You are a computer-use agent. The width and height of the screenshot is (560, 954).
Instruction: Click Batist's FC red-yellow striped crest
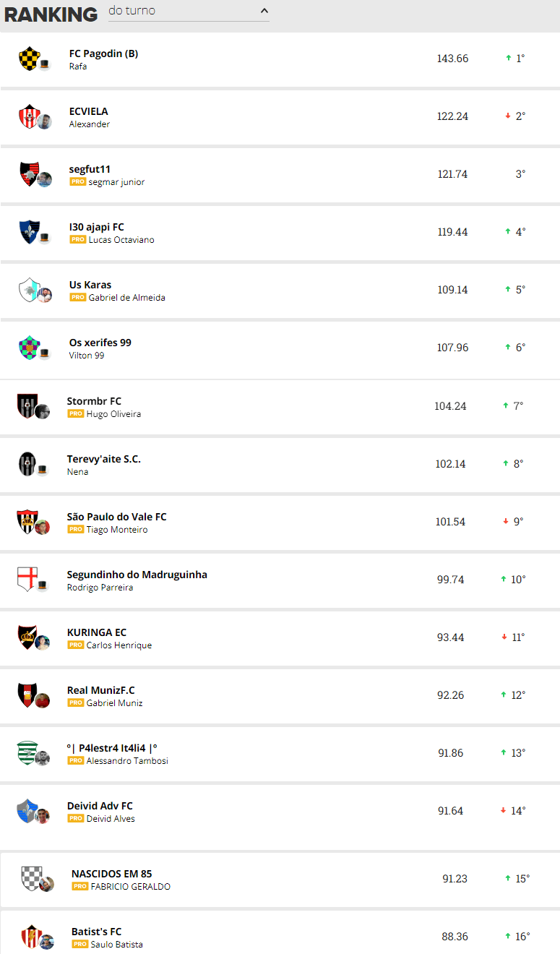(x=31, y=937)
